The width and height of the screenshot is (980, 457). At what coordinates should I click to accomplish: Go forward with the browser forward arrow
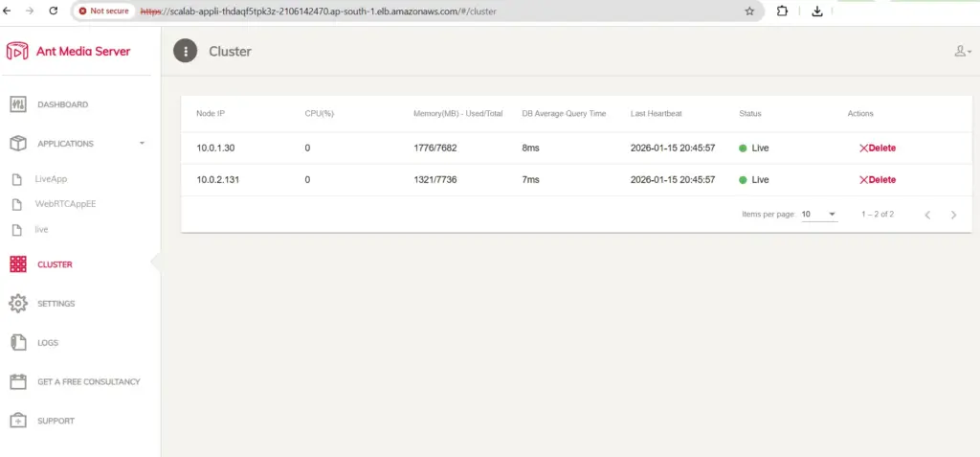coord(30,11)
